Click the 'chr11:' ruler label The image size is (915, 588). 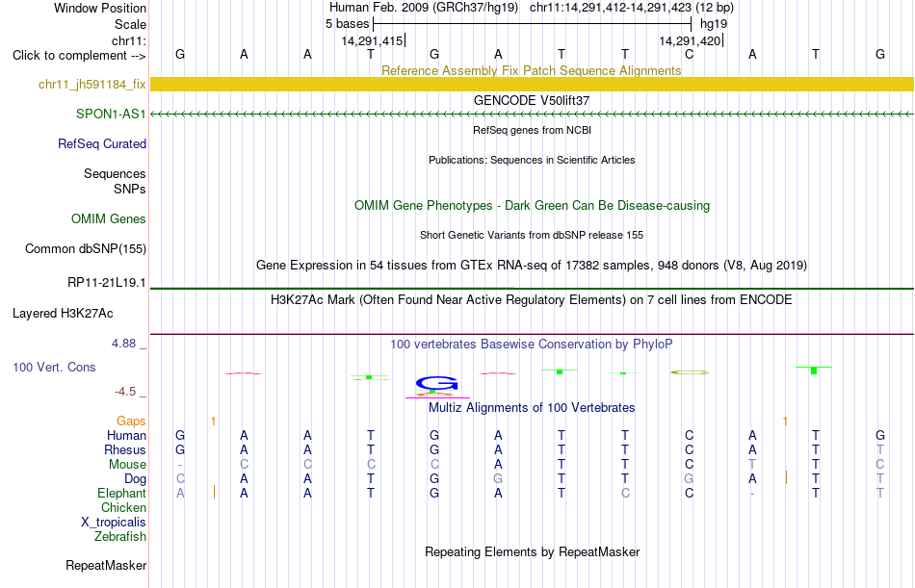(128, 40)
